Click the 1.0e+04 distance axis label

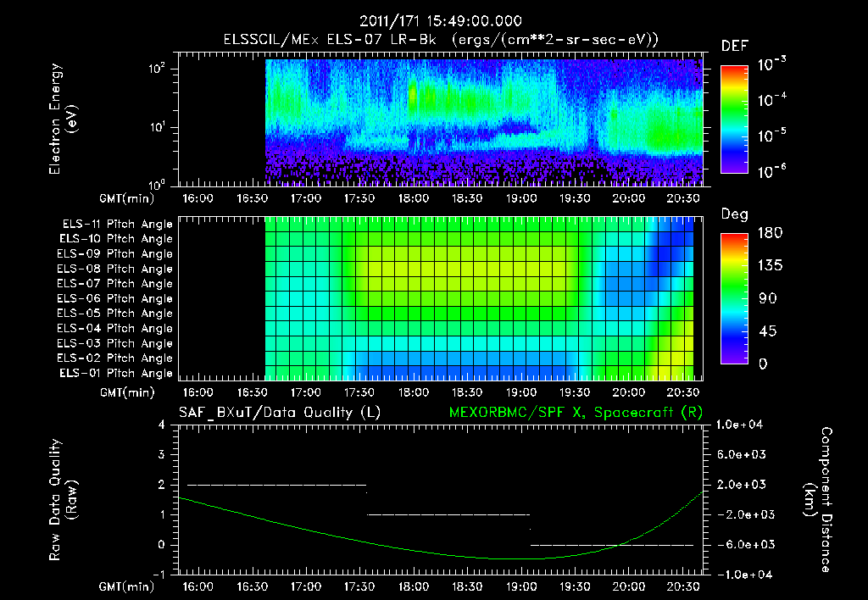pos(739,425)
